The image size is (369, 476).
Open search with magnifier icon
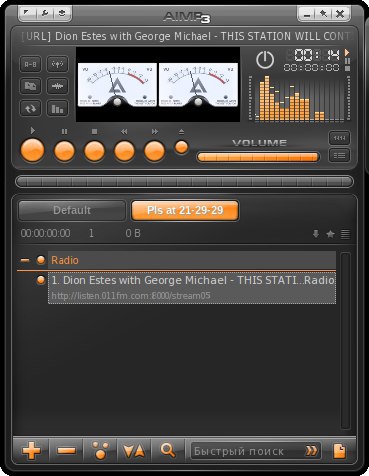[168, 451]
